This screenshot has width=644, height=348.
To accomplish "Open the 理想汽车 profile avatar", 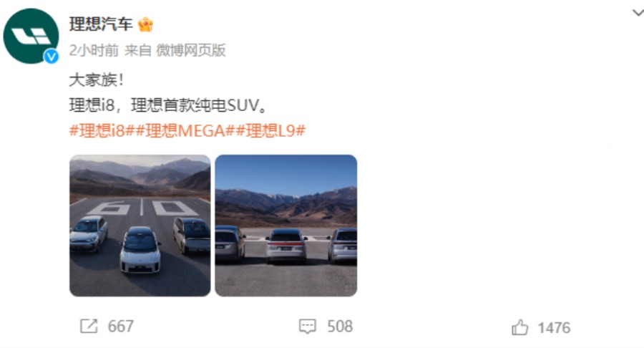I will point(31,36).
